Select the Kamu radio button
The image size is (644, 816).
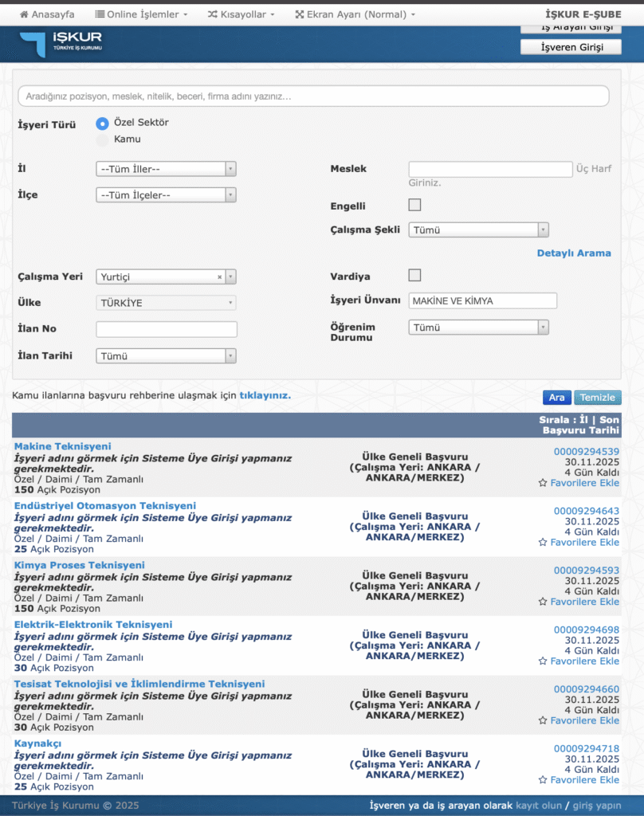pyautogui.click(x=102, y=140)
